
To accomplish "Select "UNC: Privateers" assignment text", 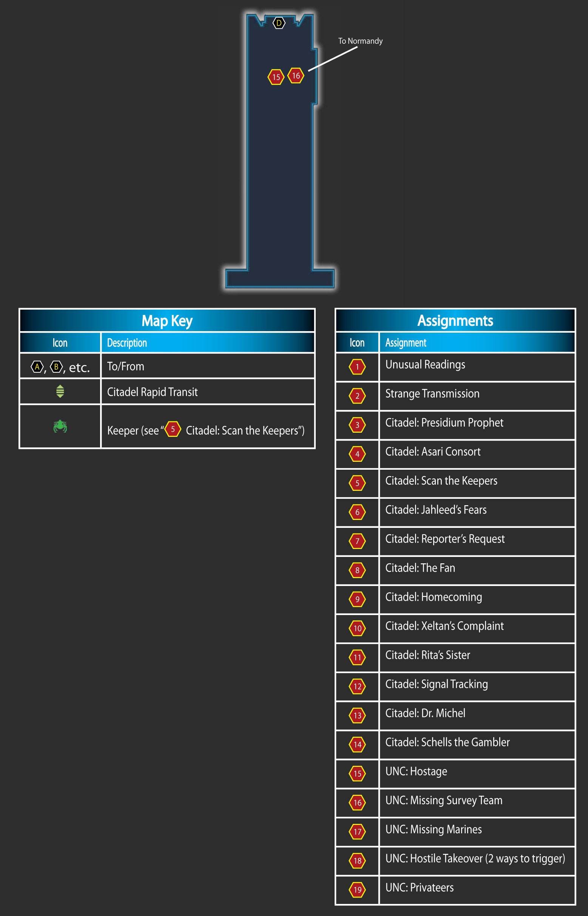I will 419,888.
